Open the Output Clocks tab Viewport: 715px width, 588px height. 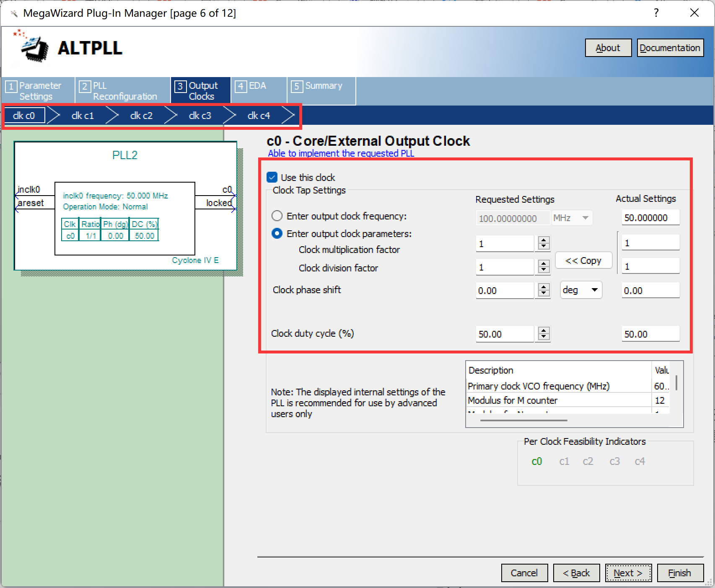tap(200, 90)
